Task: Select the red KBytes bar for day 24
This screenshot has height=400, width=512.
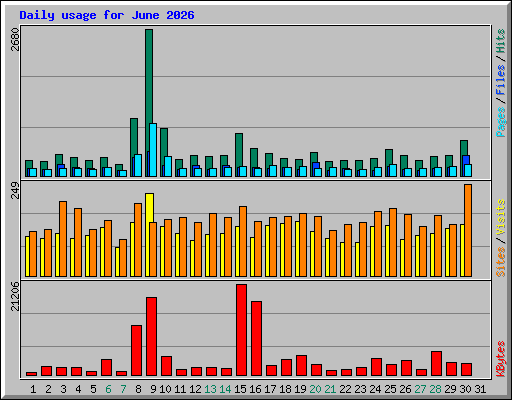Action: pos(376,367)
